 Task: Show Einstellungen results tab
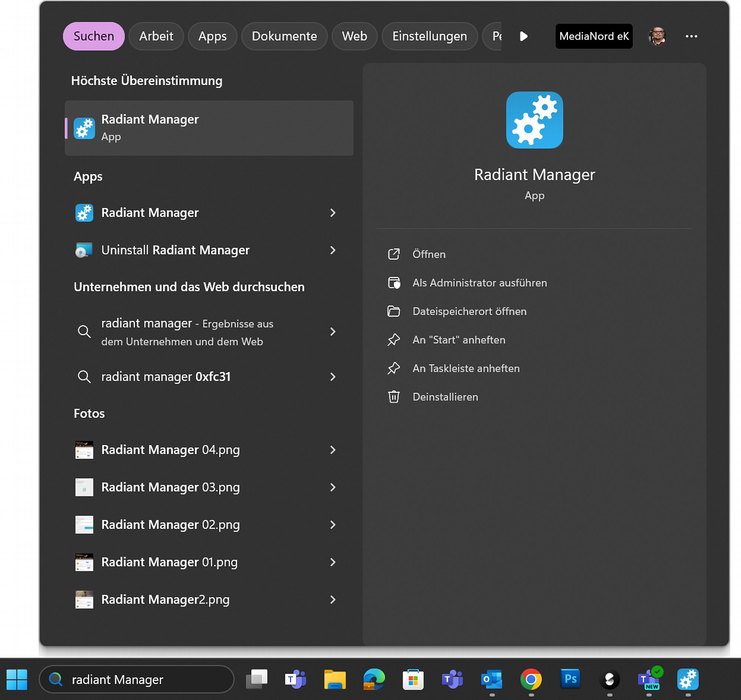tap(429, 36)
